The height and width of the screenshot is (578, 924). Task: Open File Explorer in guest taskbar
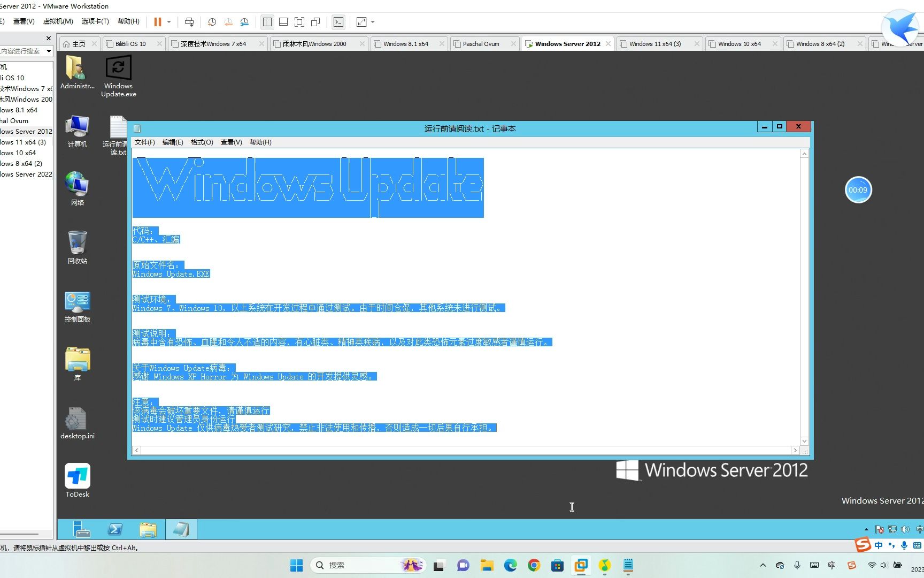(x=148, y=529)
